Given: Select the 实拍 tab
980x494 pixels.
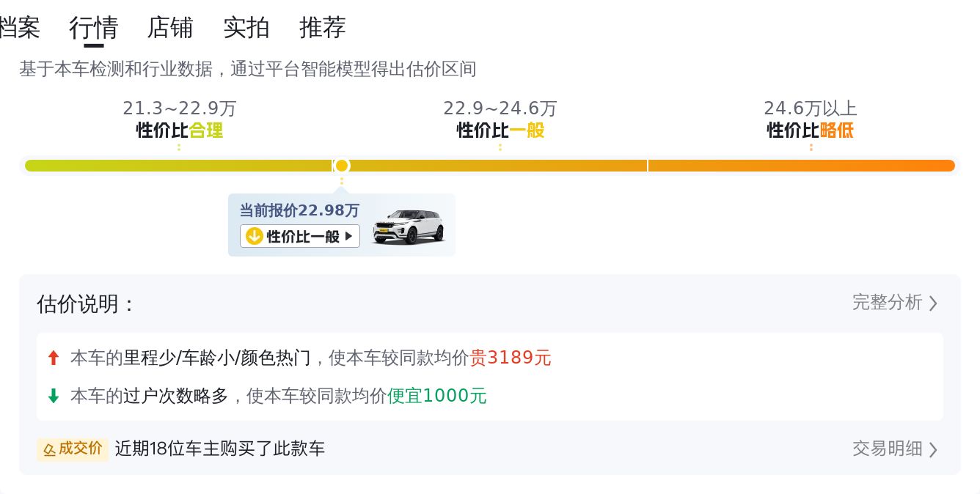Looking at the screenshot, I should [x=246, y=28].
